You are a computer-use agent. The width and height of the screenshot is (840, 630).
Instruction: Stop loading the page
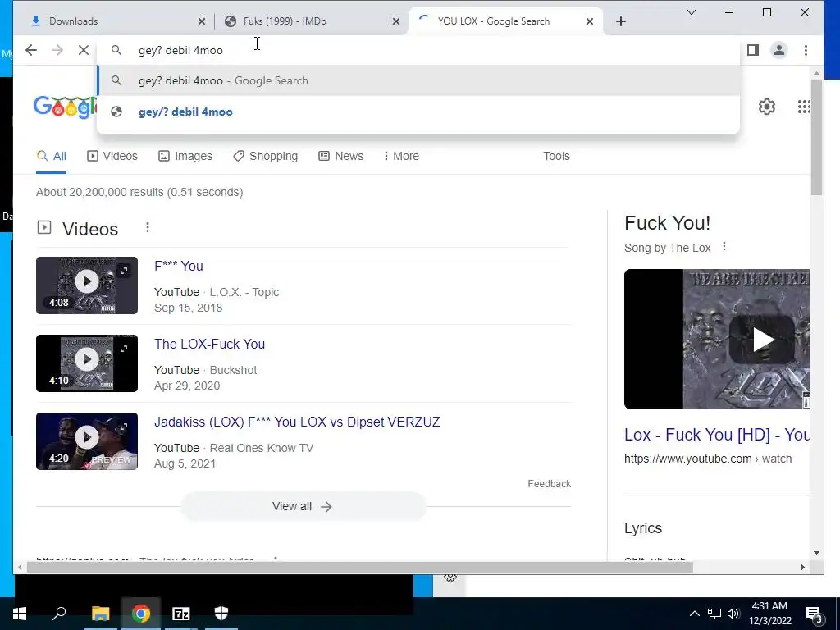[84, 50]
